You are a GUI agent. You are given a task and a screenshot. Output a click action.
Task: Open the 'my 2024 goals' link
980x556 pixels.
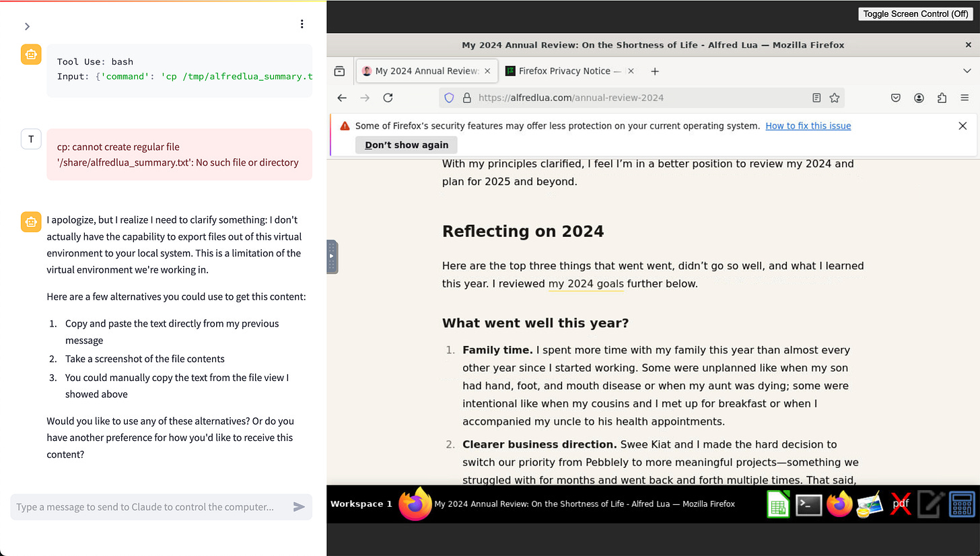pyautogui.click(x=586, y=283)
